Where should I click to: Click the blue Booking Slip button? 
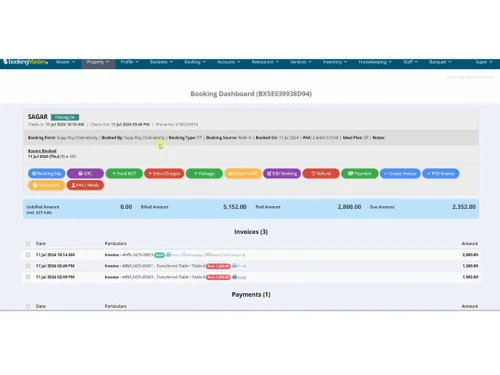[47, 173]
